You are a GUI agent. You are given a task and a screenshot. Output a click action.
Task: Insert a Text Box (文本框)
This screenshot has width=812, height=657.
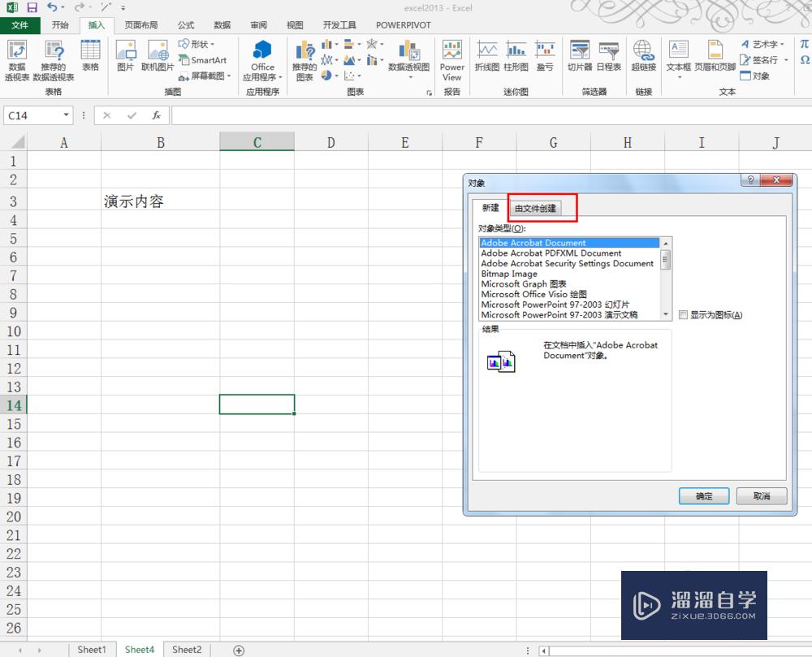pyautogui.click(x=678, y=59)
